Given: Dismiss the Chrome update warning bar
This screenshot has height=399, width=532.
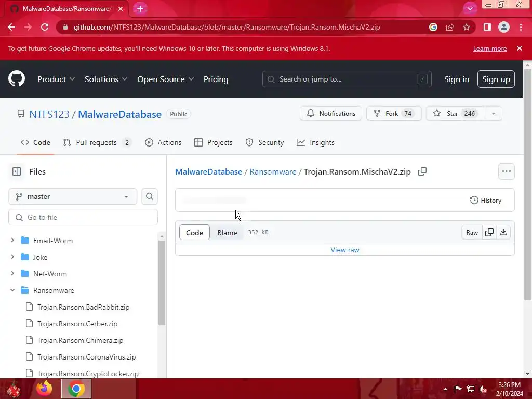Looking at the screenshot, I should pyautogui.click(x=520, y=48).
